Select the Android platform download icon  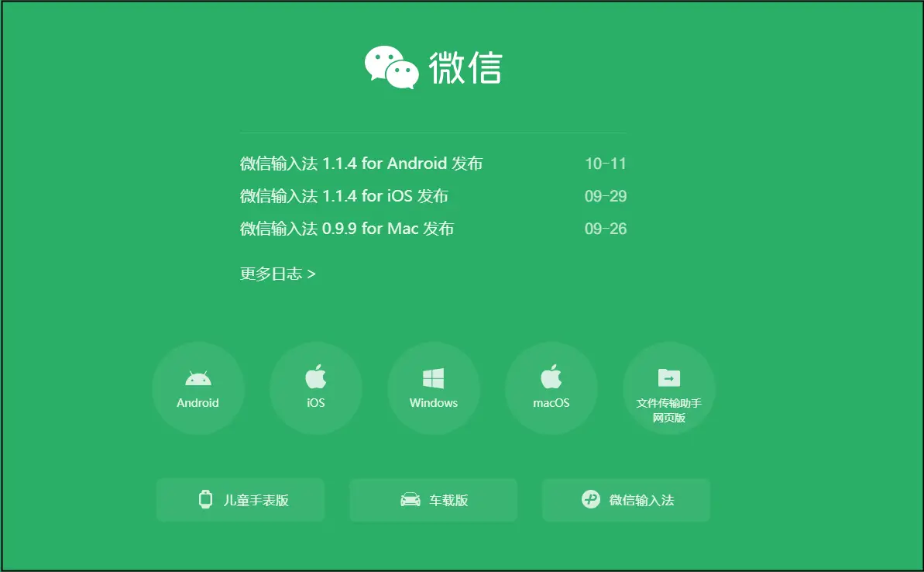tap(199, 377)
